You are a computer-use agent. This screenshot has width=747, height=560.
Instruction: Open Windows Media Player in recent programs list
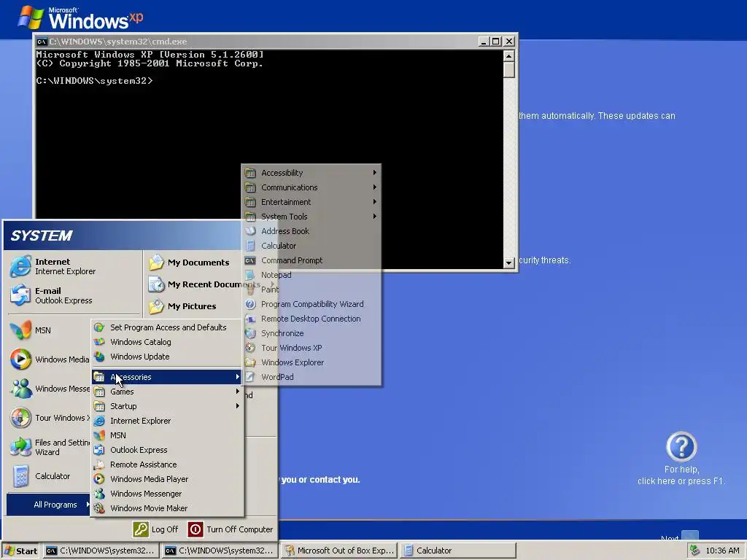[50, 359]
